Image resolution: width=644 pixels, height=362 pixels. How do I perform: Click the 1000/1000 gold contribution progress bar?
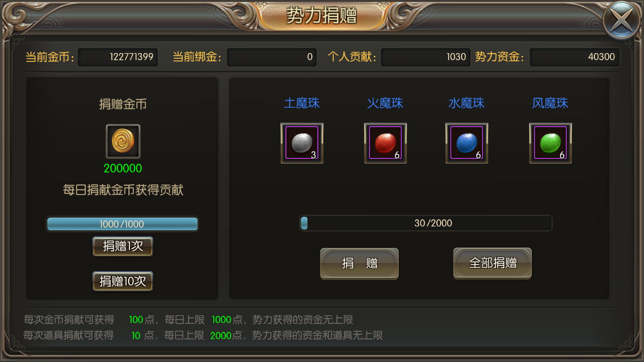coord(122,224)
